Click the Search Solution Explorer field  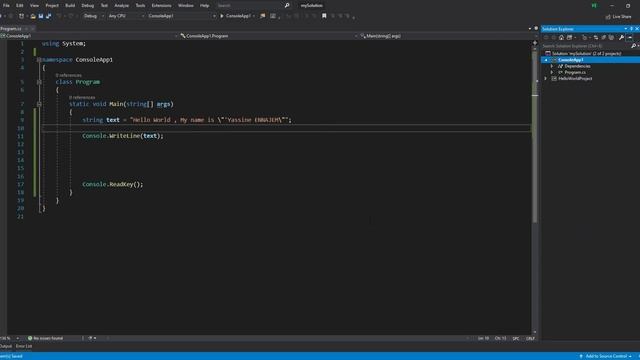tap(586, 46)
